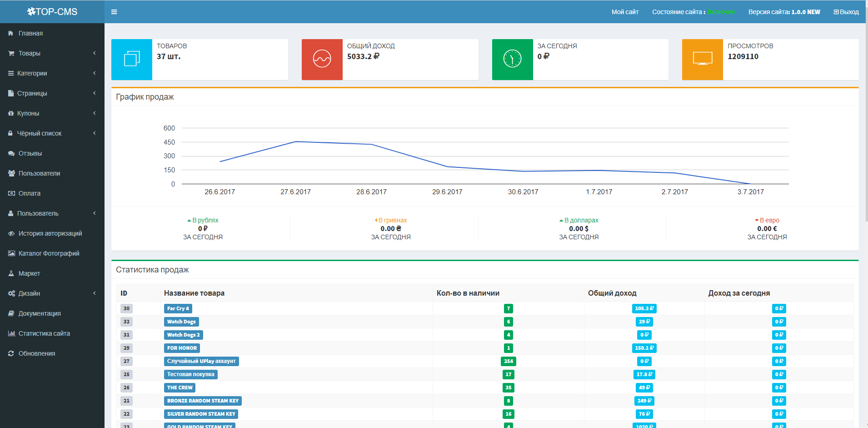Click the 27.6.2017 chart date label
868x428 pixels.
(x=296, y=192)
